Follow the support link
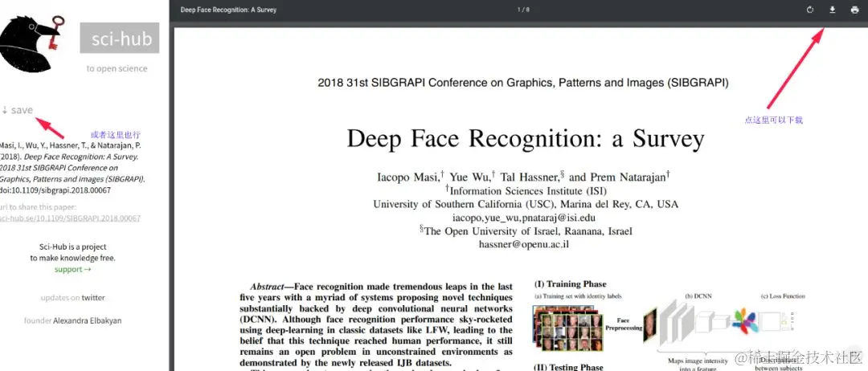This screenshot has width=868, height=371. pyautogui.click(x=73, y=270)
